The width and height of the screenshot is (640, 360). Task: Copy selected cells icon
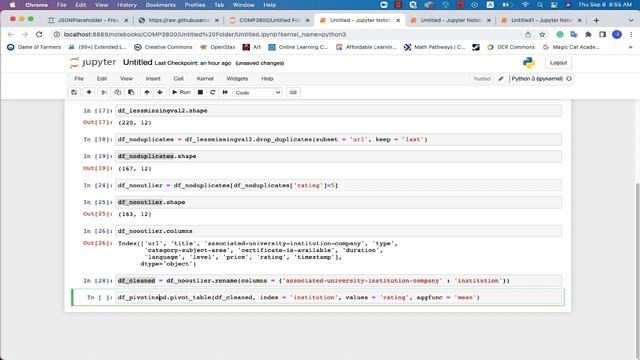(118, 92)
